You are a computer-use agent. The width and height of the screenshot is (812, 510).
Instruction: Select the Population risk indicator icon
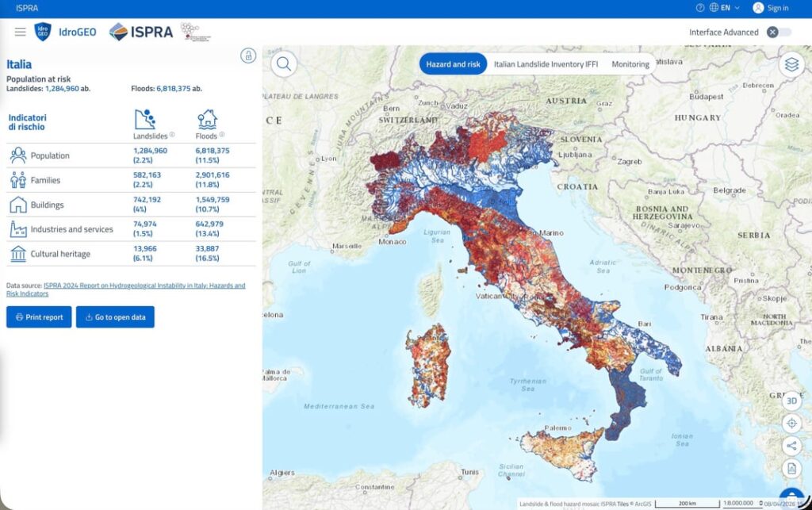(x=17, y=155)
